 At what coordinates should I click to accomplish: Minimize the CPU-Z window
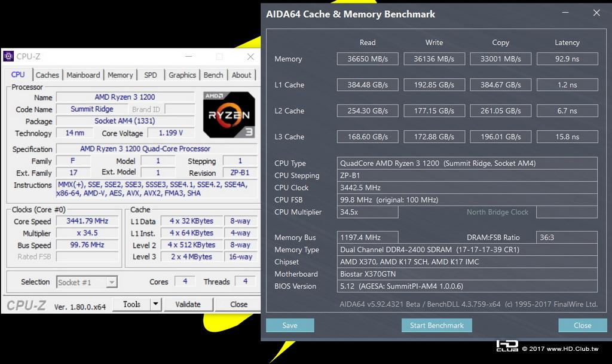coord(188,57)
